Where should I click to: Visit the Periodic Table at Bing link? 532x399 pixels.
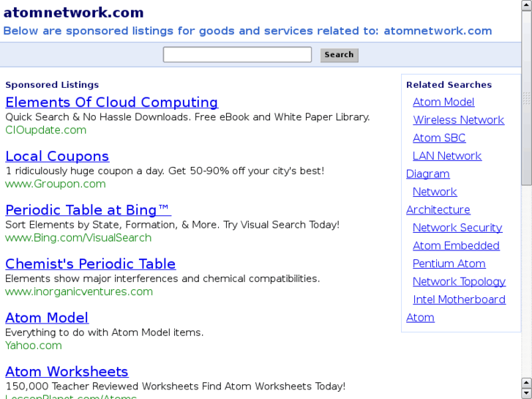(x=88, y=210)
